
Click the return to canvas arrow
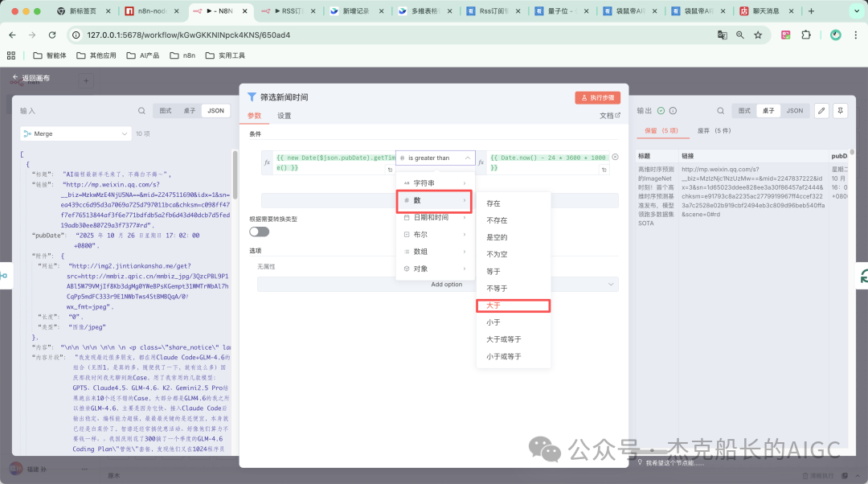[15, 77]
